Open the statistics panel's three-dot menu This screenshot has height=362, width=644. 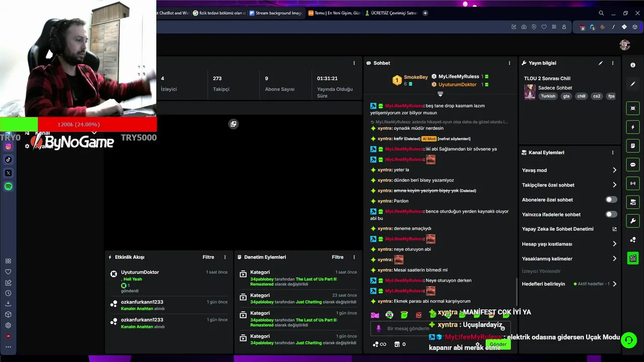[354, 63]
